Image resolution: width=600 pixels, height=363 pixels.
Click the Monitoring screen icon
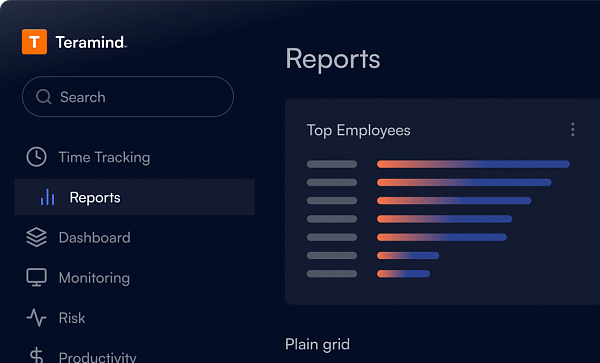pyautogui.click(x=36, y=277)
